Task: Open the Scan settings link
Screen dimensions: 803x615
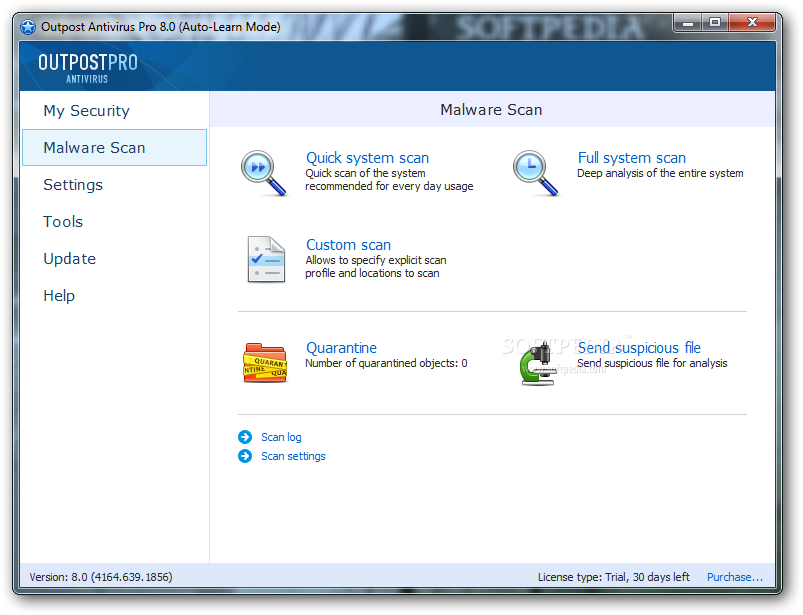Action: point(293,456)
